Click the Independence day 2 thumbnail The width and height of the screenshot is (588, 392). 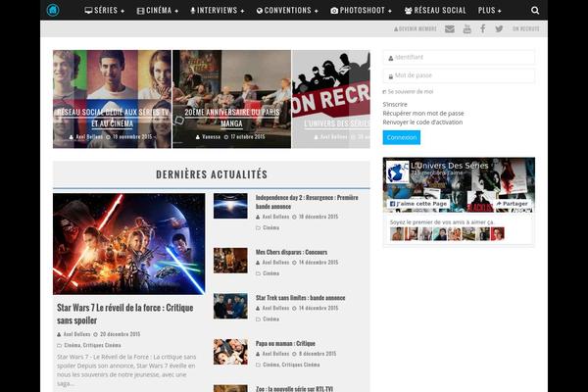click(230, 206)
